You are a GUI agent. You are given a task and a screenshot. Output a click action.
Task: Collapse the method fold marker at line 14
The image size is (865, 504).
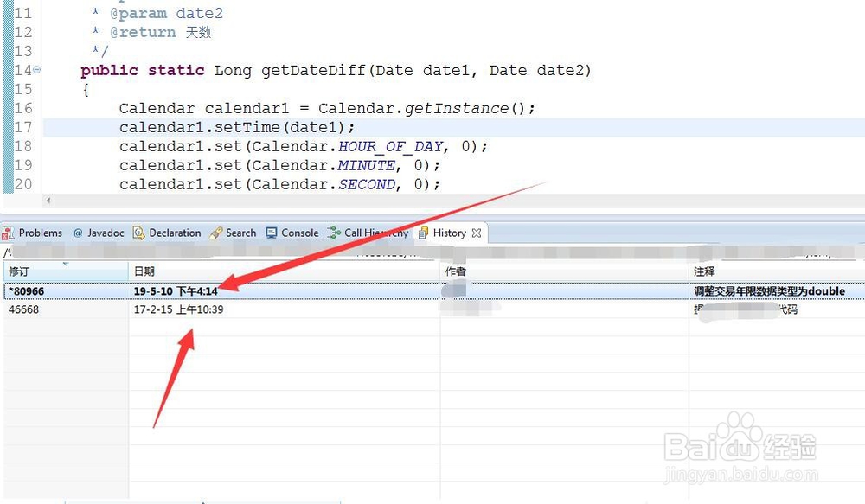pos(36,69)
